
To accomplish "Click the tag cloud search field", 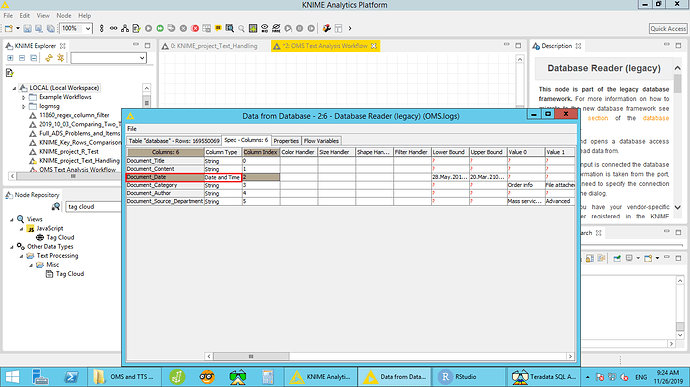I will coord(93,206).
